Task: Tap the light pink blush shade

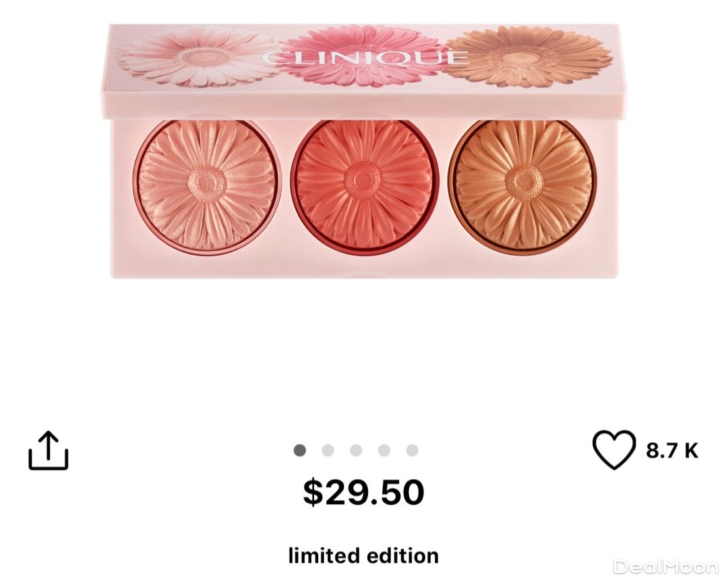Action: click(207, 186)
